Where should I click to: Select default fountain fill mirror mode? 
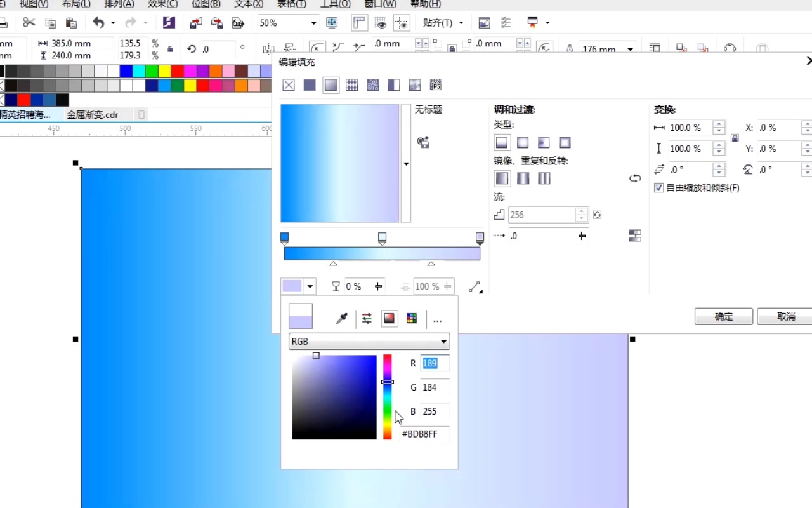pyautogui.click(x=502, y=178)
